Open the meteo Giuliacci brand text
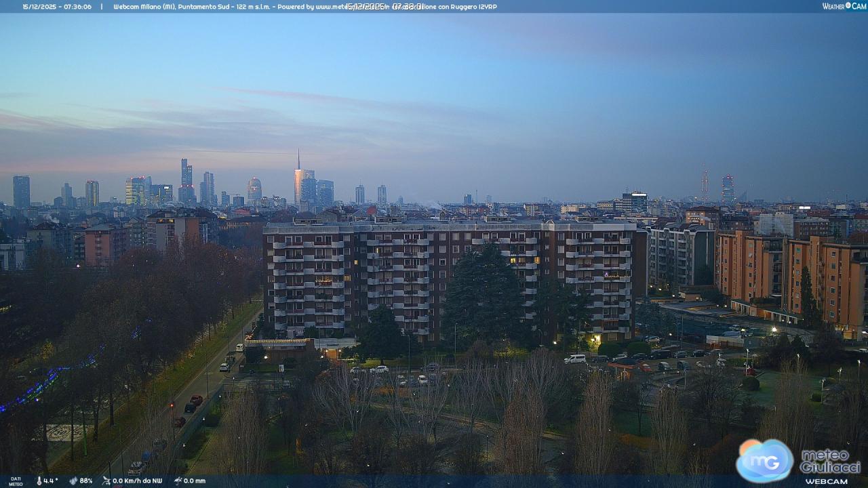This screenshot has height=488, width=868. [829, 461]
